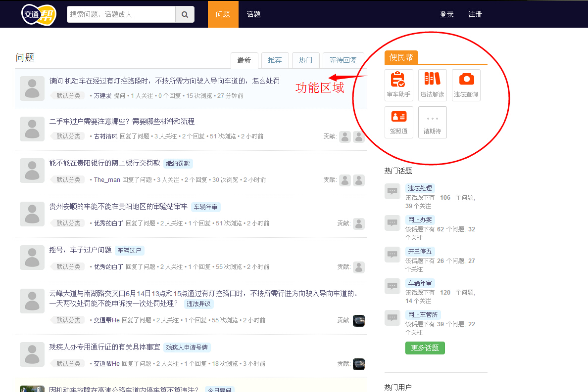Open the 违法查询 camera icon tile
588x392 pixels.
click(466, 85)
